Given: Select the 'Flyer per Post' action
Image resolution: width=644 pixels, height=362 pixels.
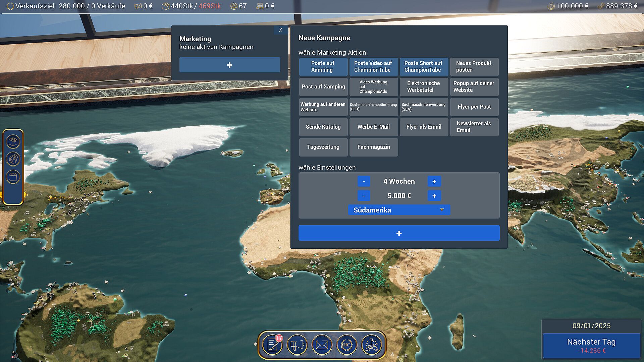Looking at the screenshot, I should pos(474,107).
